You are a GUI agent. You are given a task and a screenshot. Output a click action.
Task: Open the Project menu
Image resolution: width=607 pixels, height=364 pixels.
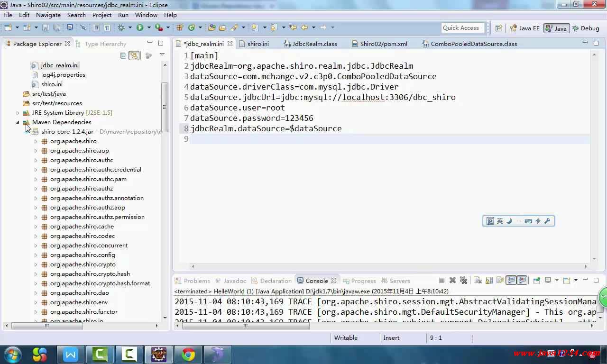point(101,15)
